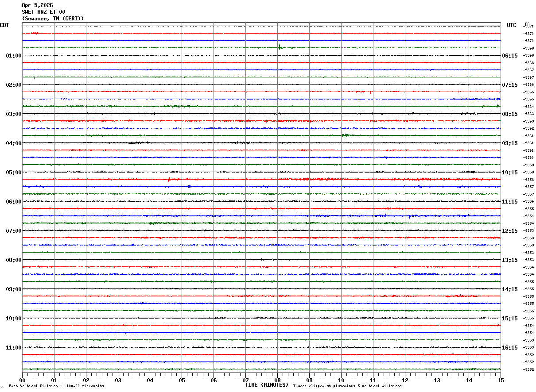Click minute 07 on the time axis

point(245,380)
